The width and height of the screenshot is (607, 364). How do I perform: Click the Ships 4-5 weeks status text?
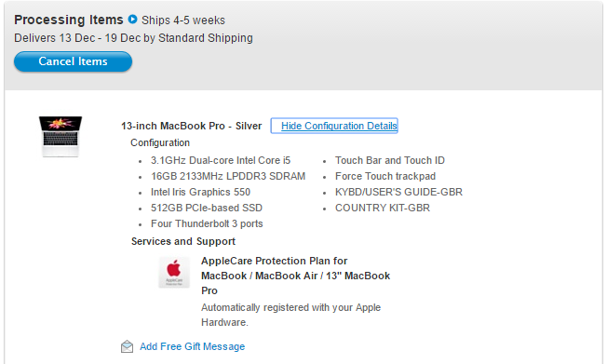[183, 20]
